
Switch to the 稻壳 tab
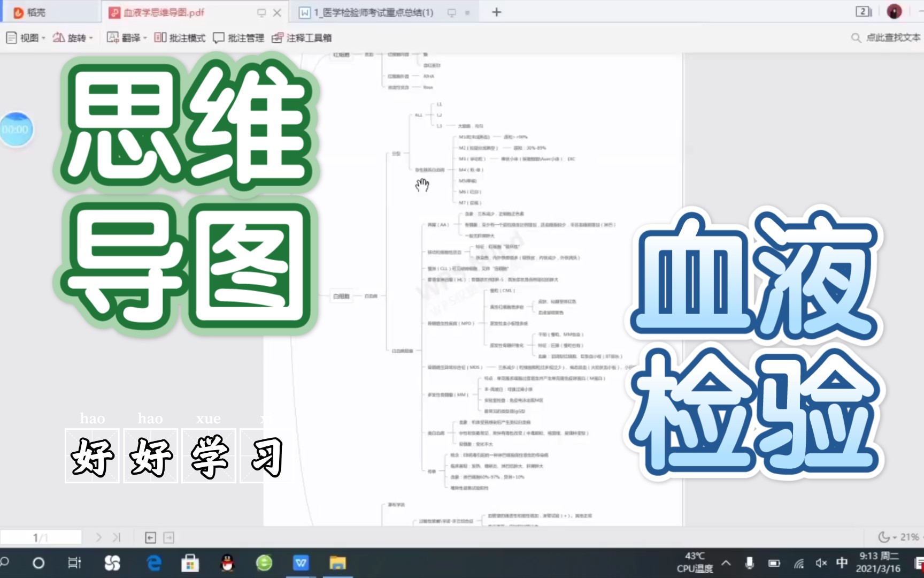pos(29,12)
